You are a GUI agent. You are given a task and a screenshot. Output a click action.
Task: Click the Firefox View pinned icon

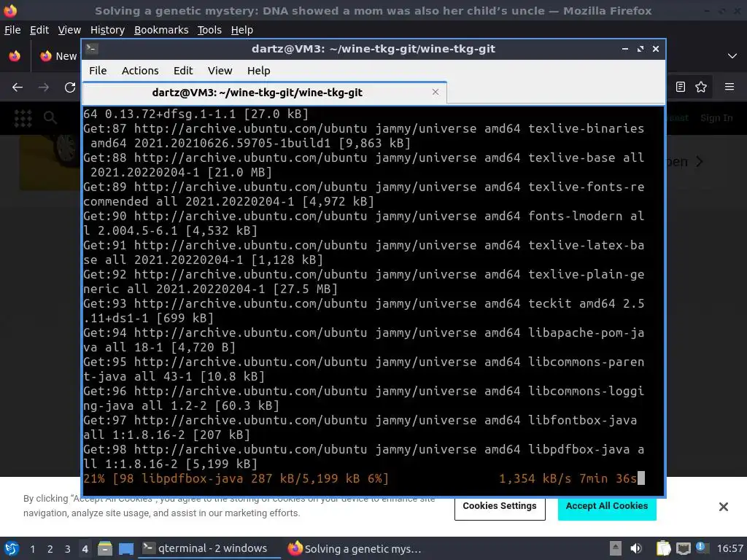[x=15, y=56]
